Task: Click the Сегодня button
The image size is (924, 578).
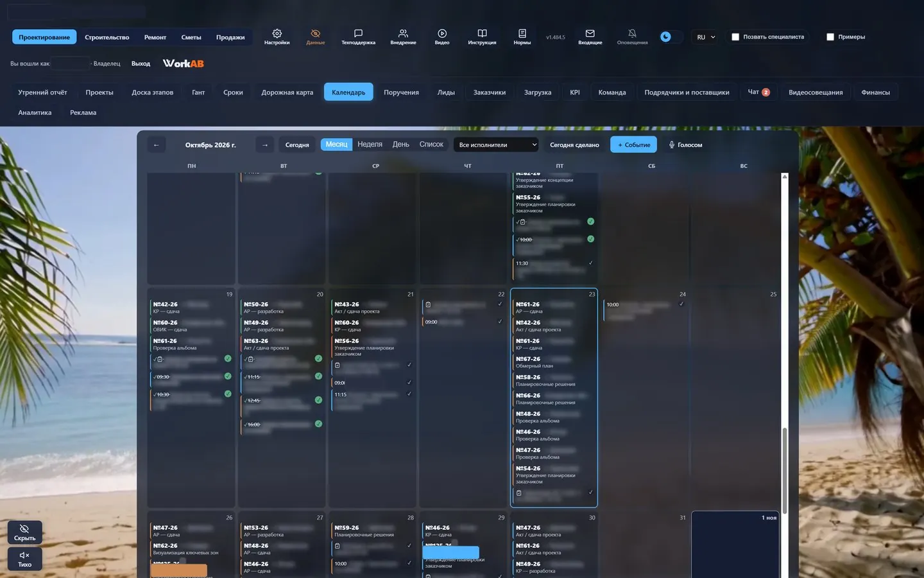Action: (297, 145)
